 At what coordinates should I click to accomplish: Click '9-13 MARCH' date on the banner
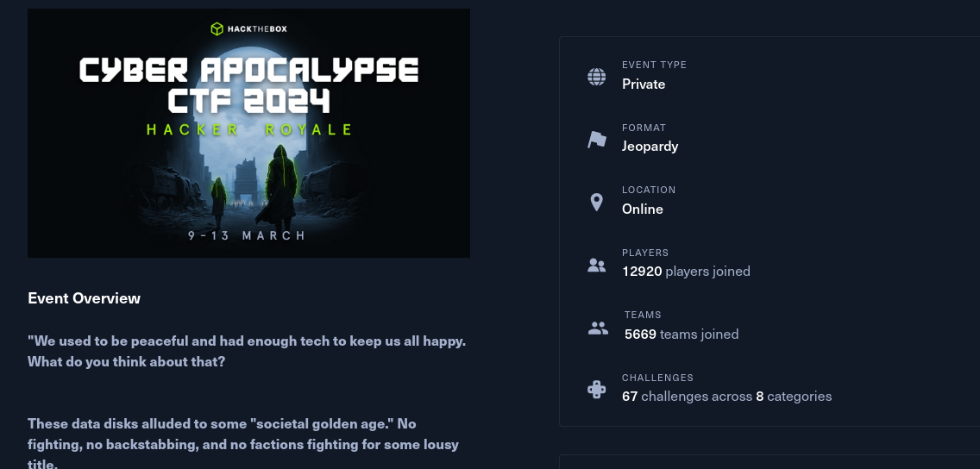pos(248,235)
